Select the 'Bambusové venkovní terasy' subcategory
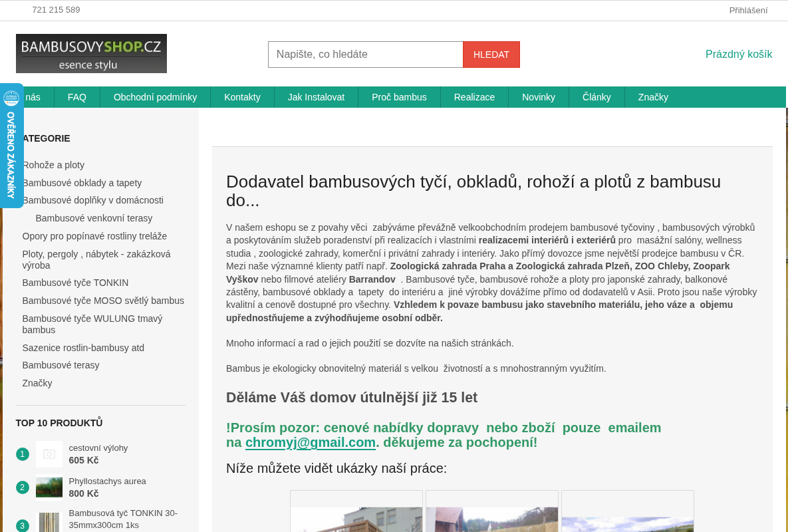This screenshot has height=532, width=798. [x=94, y=218]
